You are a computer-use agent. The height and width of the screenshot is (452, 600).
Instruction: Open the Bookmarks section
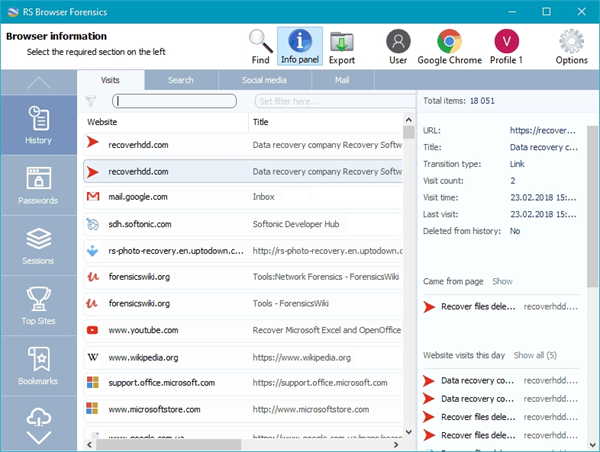coord(38,366)
